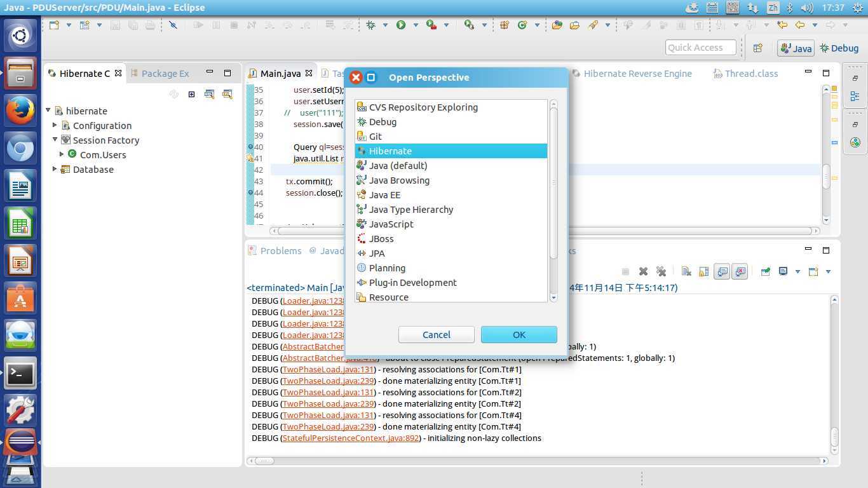Open Files manager from the Ubuntu launcher
This screenshot has width=868, height=488.
pos(20,72)
